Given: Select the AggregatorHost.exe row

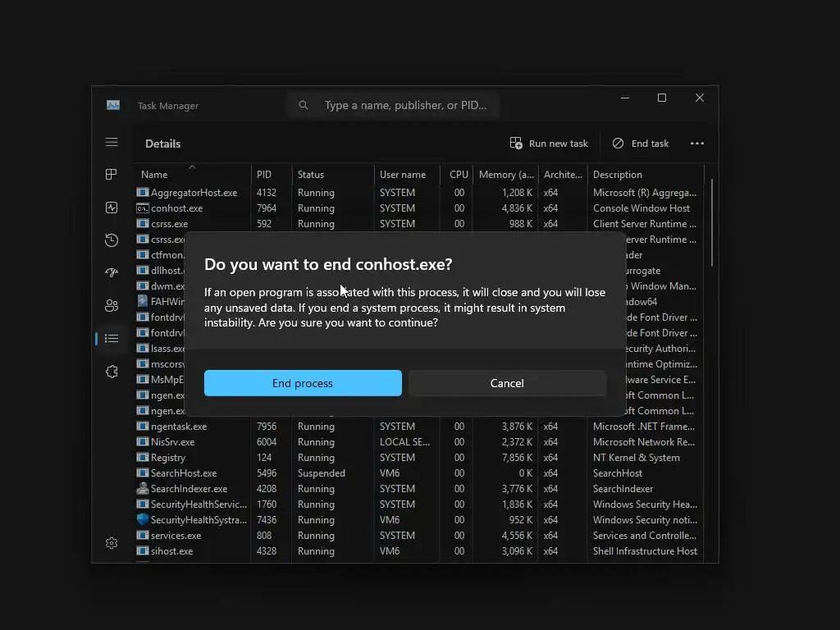Looking at the screenshot, I should point(418,192).
